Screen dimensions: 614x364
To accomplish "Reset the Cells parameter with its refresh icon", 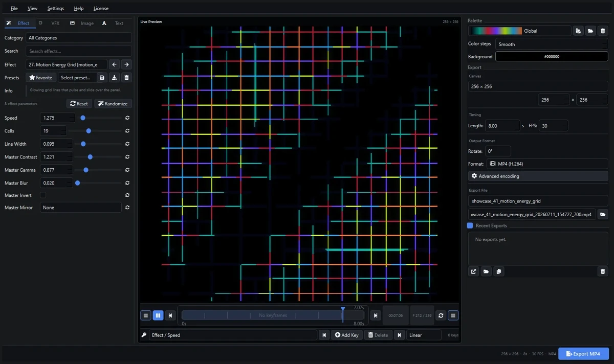I will [x=127, y=131].
